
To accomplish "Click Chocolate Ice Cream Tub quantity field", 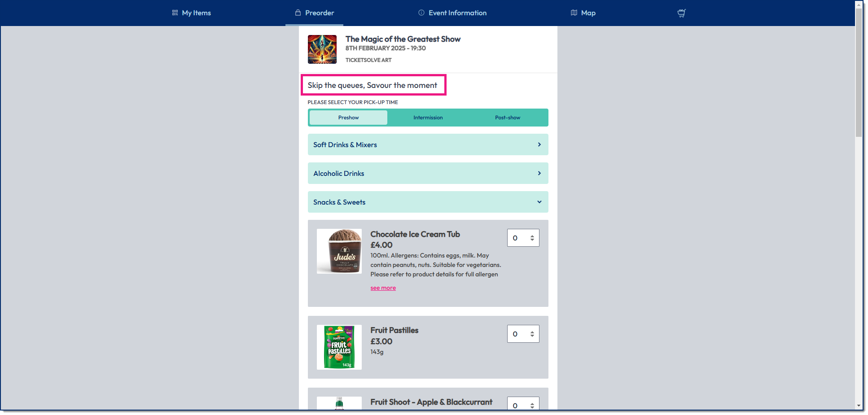I will coord(523,238).
